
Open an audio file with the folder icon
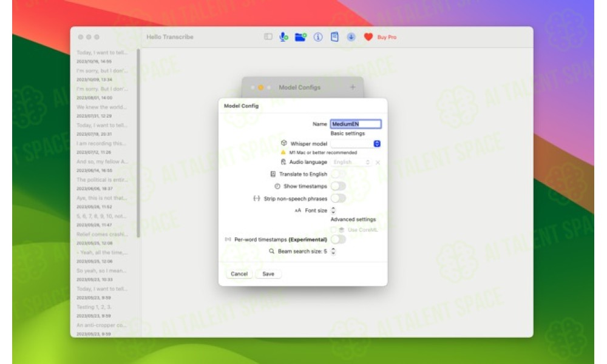click(x=300, y=37)
